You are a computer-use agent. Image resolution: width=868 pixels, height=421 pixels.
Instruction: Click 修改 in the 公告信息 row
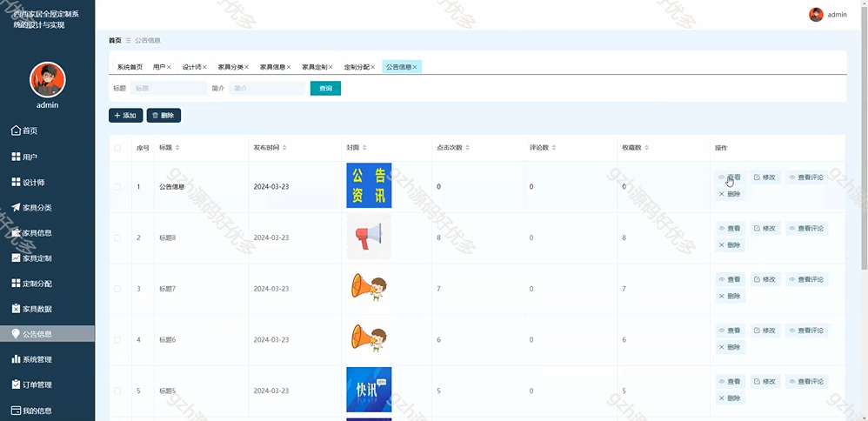(765, 177)
